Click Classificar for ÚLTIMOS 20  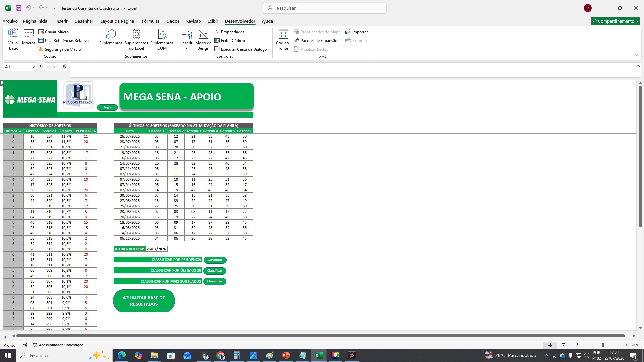click(215, 271)
